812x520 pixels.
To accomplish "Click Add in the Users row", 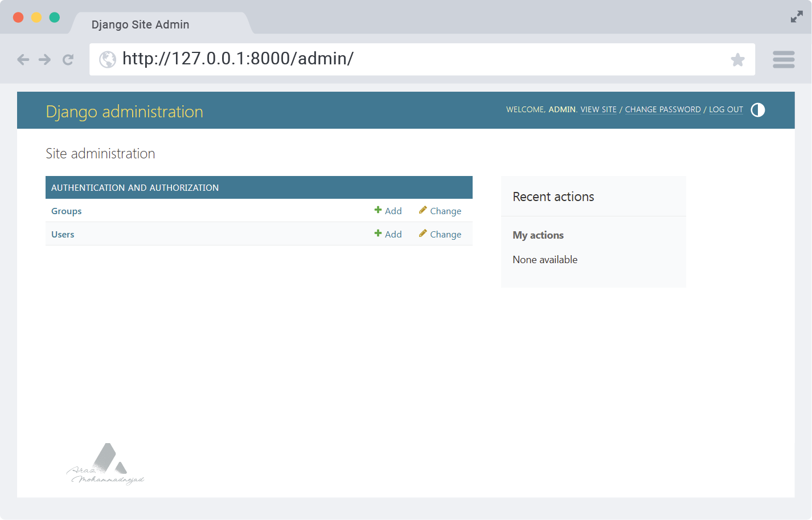I will 388,234.
